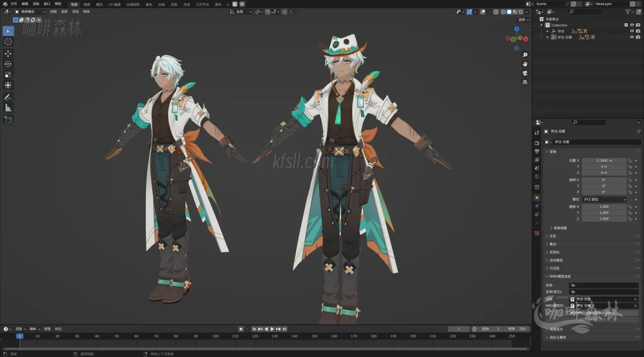
Task: Select the 3D Cursor tool
Action: tap(8, 42)
